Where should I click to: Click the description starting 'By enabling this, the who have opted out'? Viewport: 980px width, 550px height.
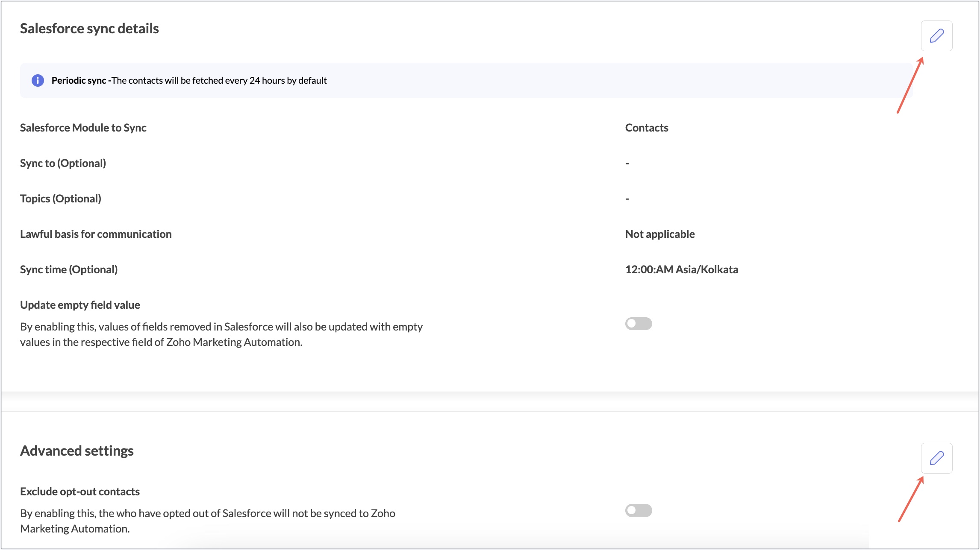(x=208, y=521)
